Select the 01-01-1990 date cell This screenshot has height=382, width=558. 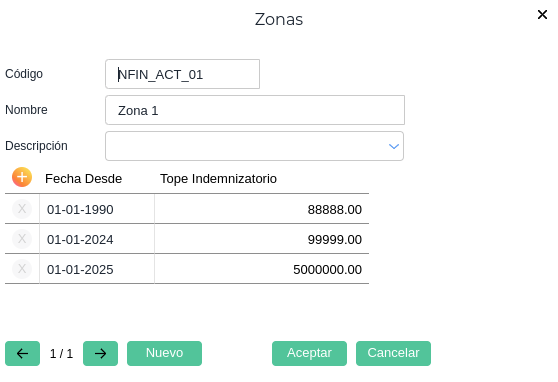(x=97, y=209)
